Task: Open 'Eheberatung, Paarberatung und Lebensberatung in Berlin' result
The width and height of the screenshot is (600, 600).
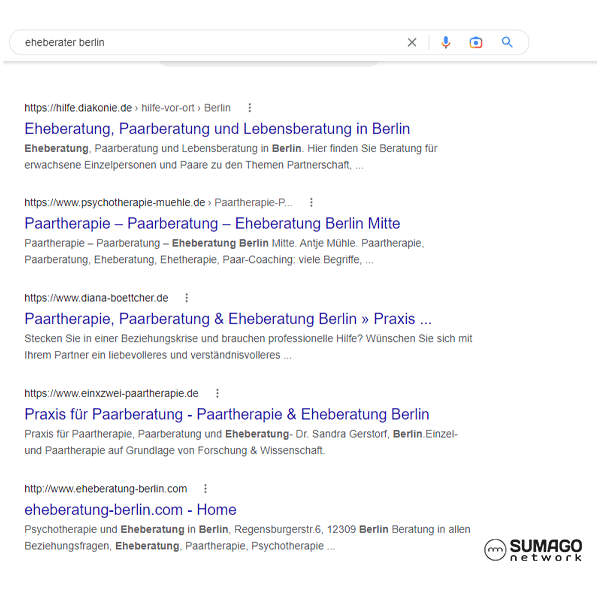Action: coord(217,129)
